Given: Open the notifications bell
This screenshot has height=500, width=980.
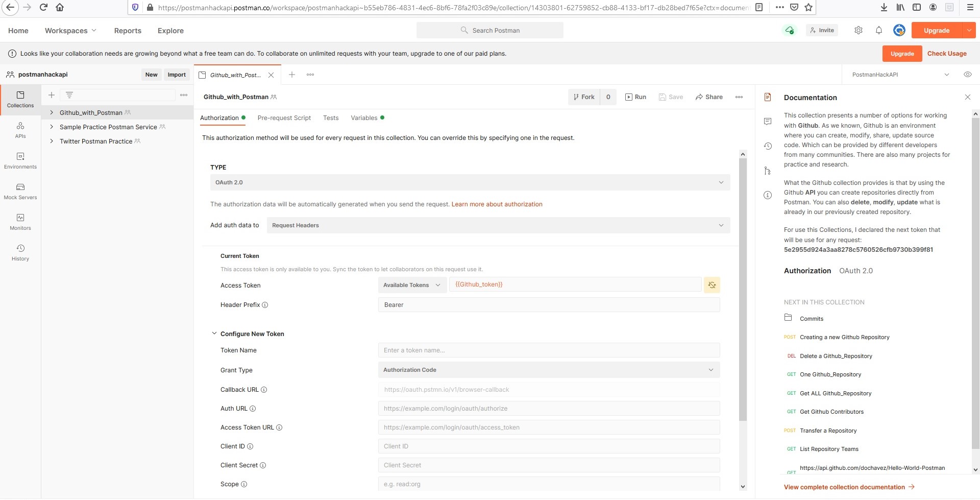Looking at the screenshot, I should (879, 30).
